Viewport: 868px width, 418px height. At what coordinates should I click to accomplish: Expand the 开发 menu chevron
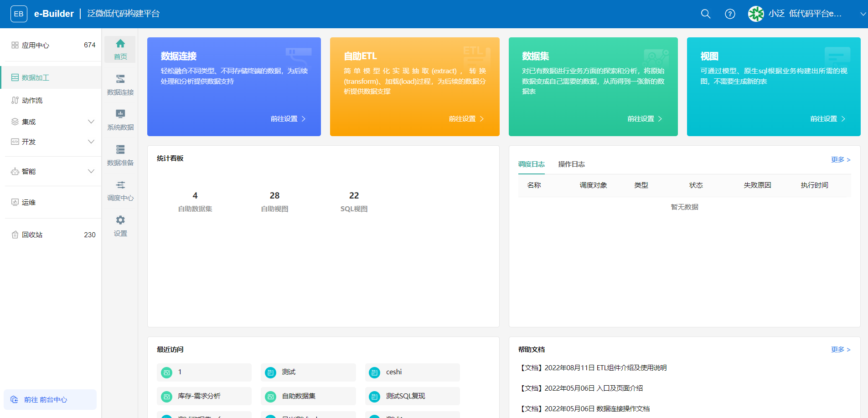click(91, 142)
